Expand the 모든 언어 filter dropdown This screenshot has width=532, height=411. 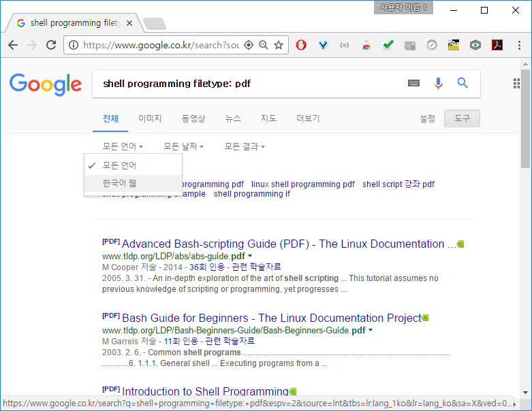pyautogui.click(x=123, y=146)
